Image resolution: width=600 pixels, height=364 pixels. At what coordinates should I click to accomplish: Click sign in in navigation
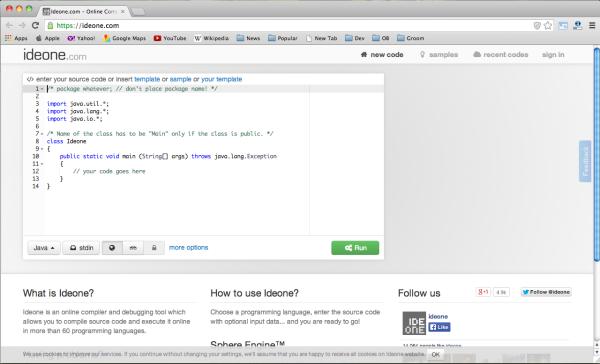coord(553,55)
